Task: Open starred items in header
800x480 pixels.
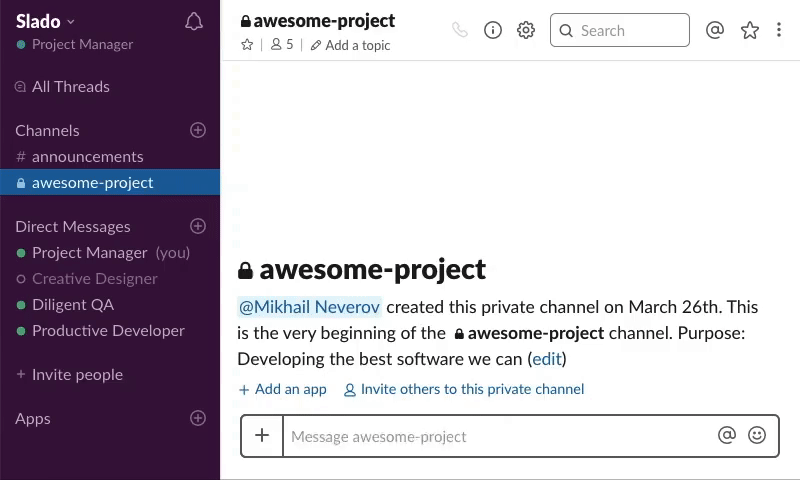Action: [x=750, y=30]
